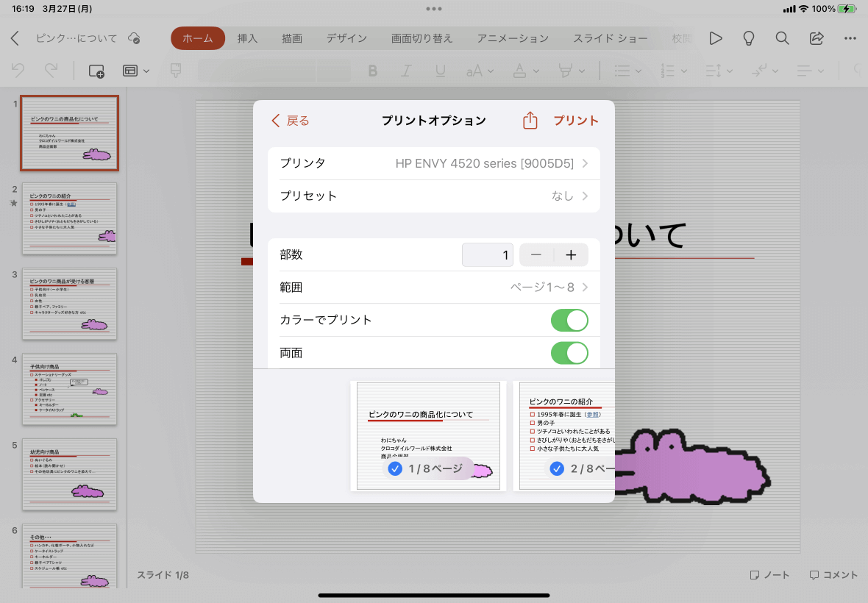This screenshot has height=603, width=868.
Task: Switch to the 描画 tab
Action: click(x=292, y=38)
